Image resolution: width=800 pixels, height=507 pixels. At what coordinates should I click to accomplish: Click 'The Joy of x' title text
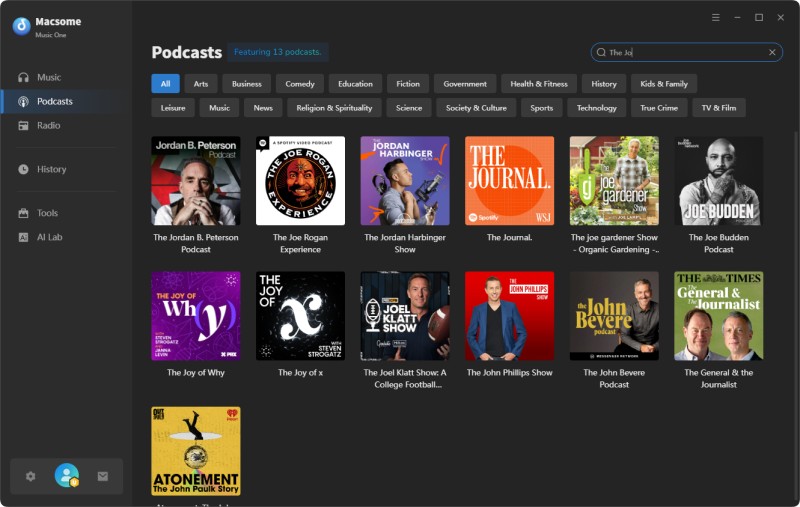click(301, 372)
